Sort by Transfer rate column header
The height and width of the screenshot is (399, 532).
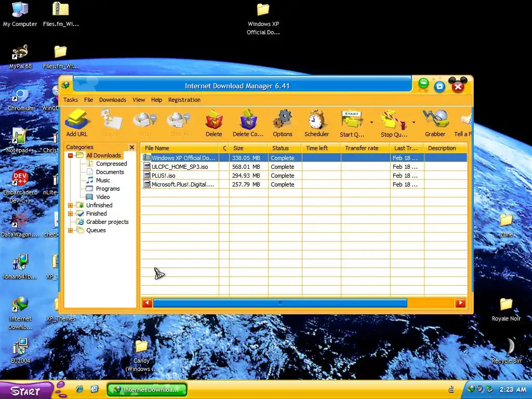pos(365,148)
